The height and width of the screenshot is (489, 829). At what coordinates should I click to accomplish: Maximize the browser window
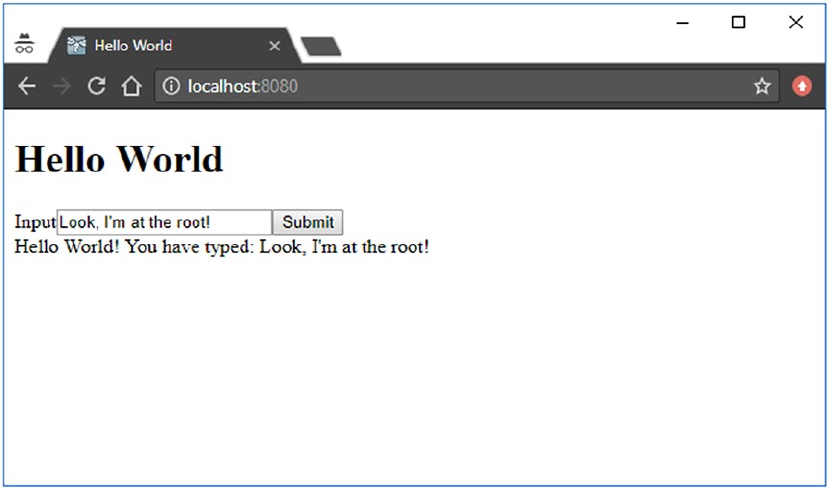pos(739,22)
